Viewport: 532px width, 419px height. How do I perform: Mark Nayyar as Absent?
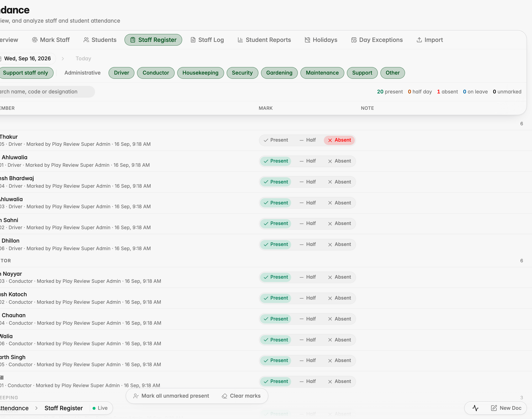[x=340, y=277]
